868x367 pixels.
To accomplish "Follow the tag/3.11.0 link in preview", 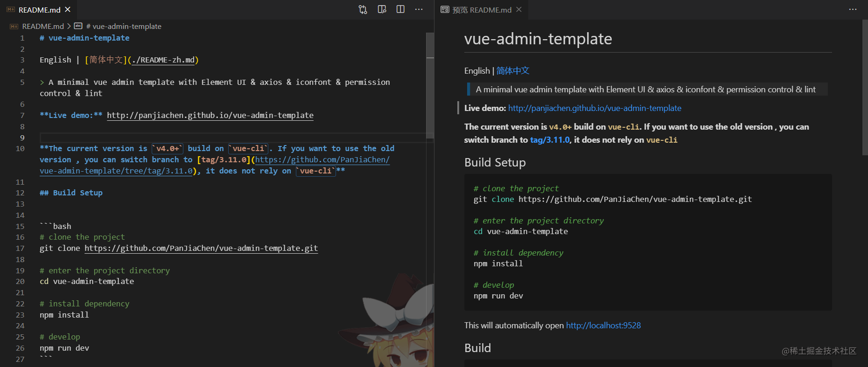I will click(x=550, y=140).
